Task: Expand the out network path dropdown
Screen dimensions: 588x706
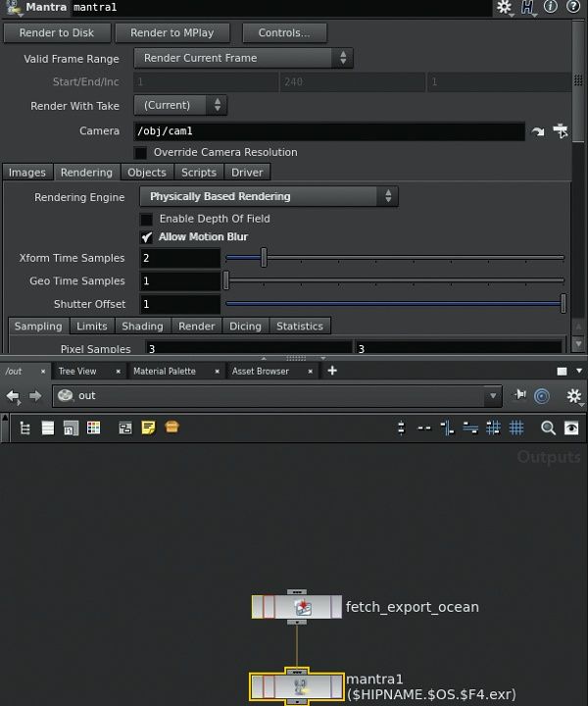Action: pos(493,396)
